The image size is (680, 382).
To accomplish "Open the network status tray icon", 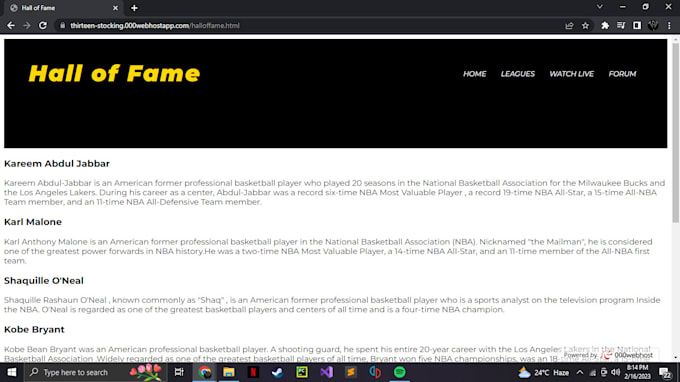I will click(x=592, y=372).
